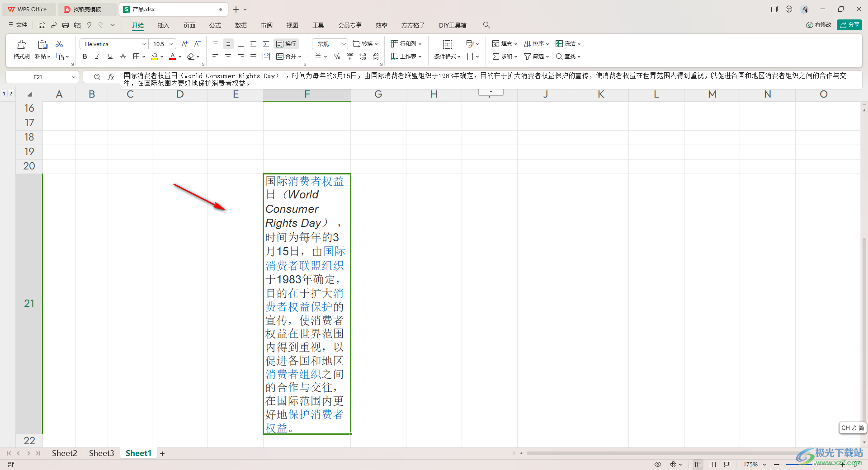Viewport: 868px width, 470px height.
Task: Click the increase decimal places icon
Action: (363, 56)
